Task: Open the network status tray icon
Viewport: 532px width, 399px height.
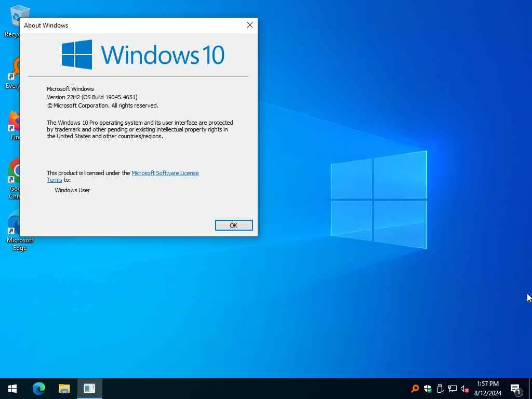Action: coord(453,389)
